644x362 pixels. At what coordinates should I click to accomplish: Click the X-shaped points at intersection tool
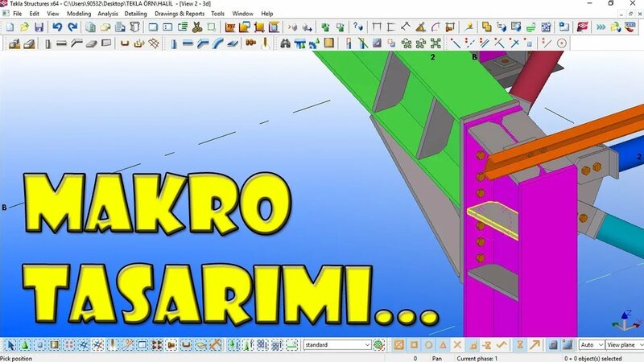514,43
